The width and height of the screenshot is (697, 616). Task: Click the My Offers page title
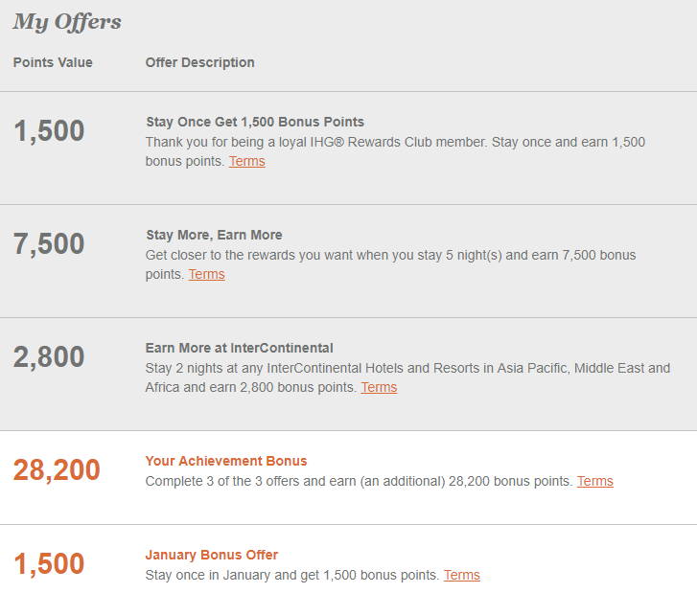click(67, 22)
